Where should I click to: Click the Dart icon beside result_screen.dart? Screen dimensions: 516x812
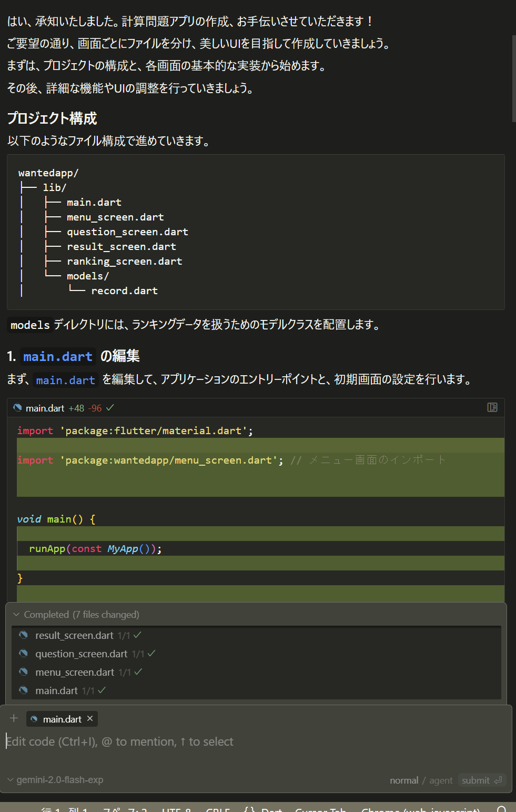click(23, 635)
